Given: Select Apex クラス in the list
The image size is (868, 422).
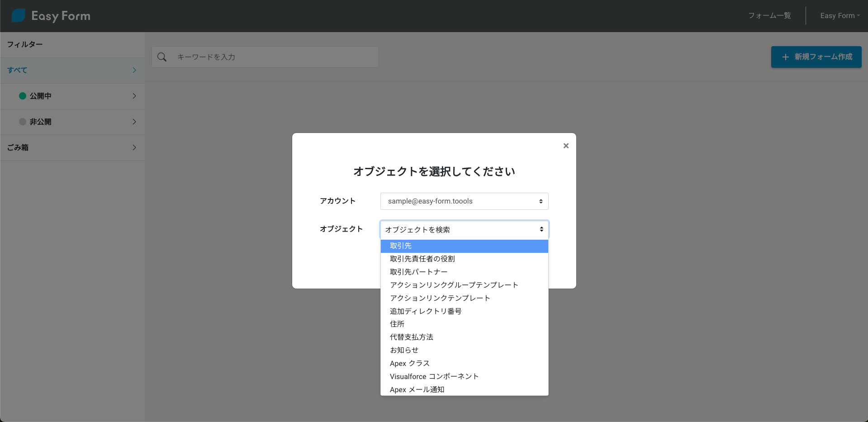Looking at the screenshot, I should [x=409, y=363].
